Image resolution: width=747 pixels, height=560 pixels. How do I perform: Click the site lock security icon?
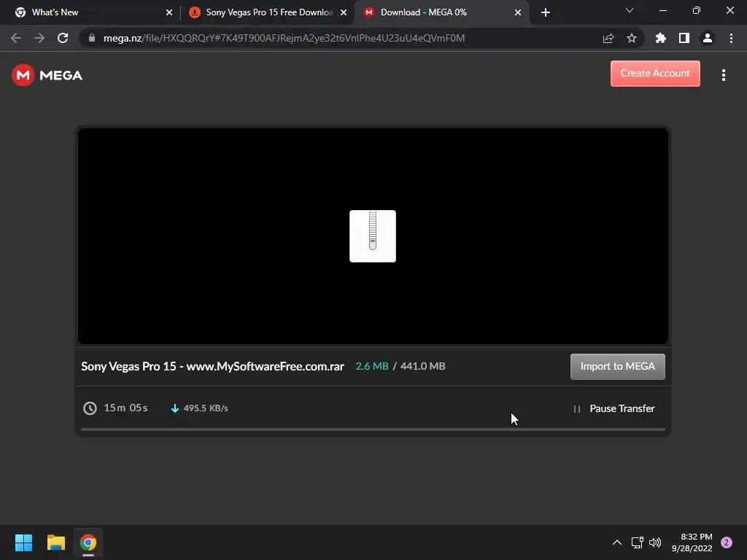pos(92,38)
